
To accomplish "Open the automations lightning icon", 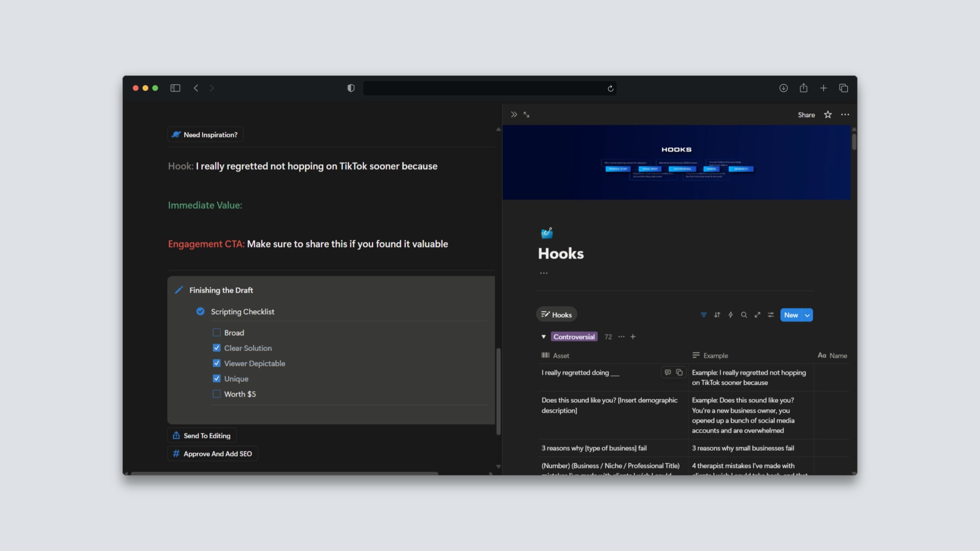I will tap(730, 315).
